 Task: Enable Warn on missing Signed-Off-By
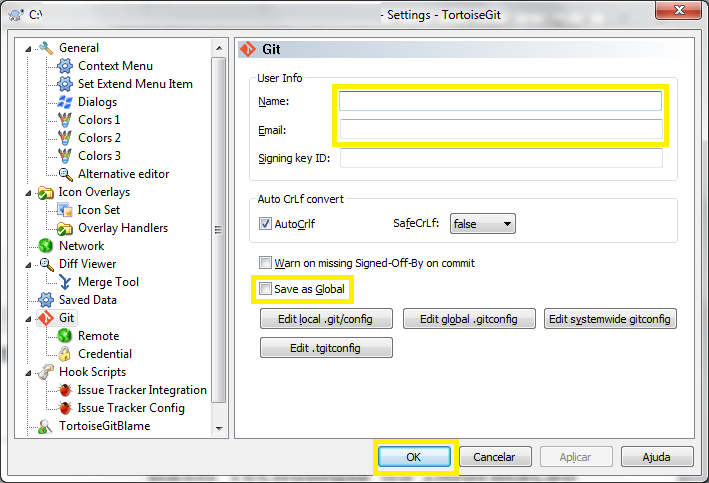pos(265,263)
